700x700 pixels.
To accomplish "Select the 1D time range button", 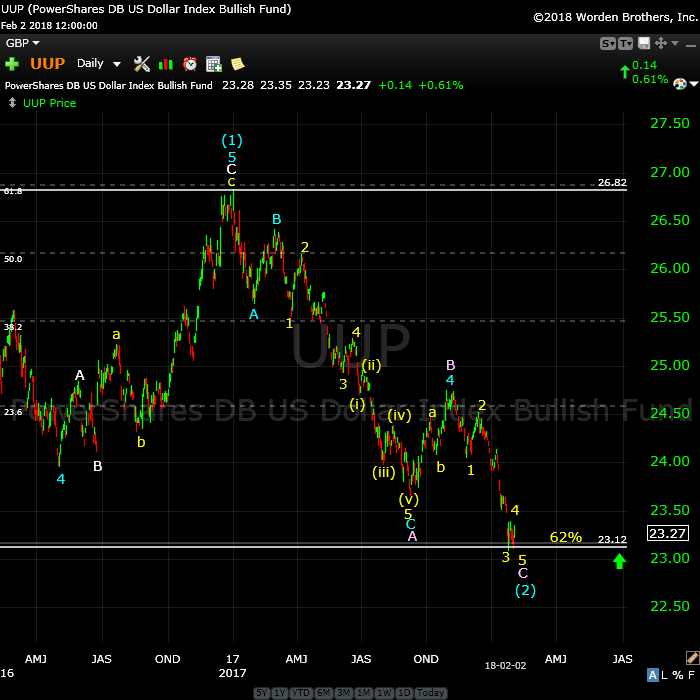I will (404, 692).
